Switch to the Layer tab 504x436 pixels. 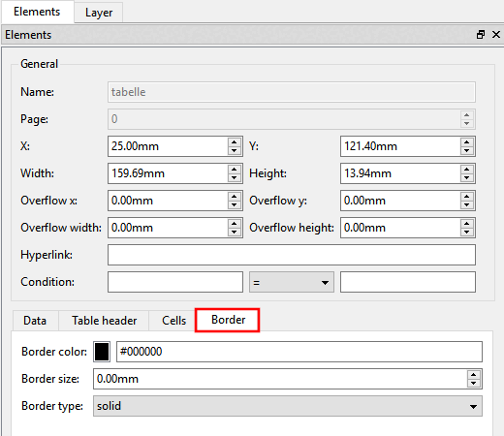(99, 13)
